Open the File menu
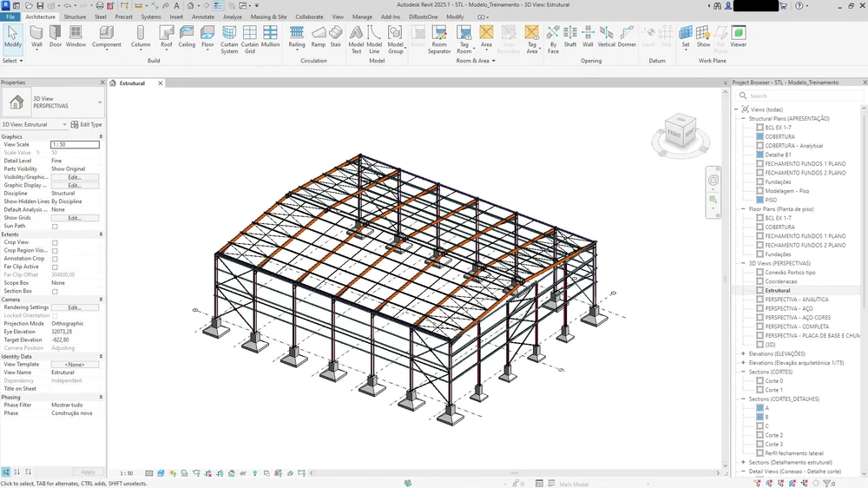 click(10, 16)
